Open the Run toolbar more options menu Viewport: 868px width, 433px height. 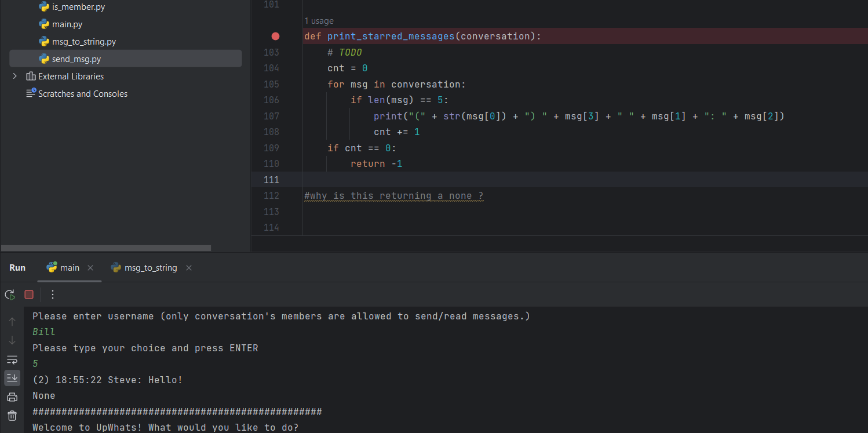[x=53, y=294]
